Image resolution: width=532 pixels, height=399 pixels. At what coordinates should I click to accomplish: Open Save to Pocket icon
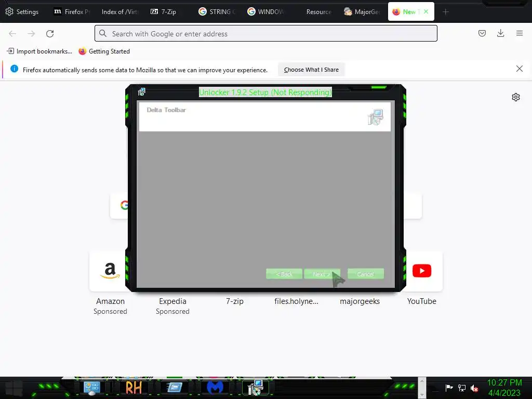pos(482,33)
